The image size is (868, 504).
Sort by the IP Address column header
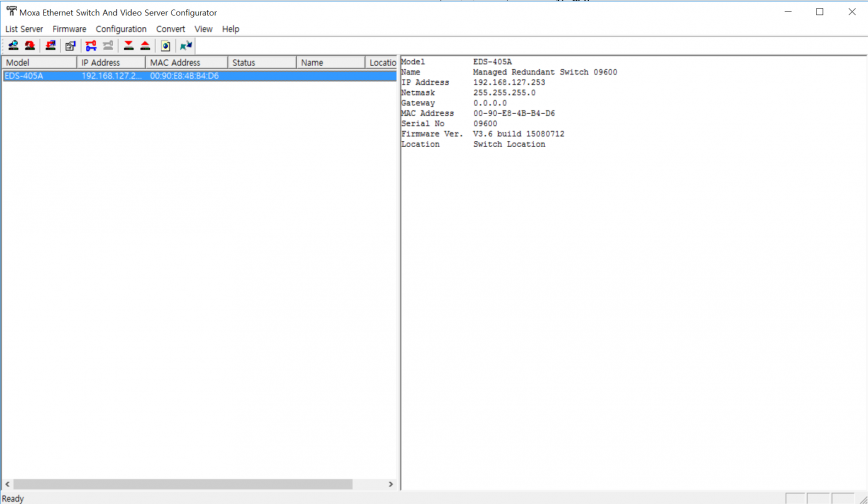pyautogui.click(x=111, y=63)
